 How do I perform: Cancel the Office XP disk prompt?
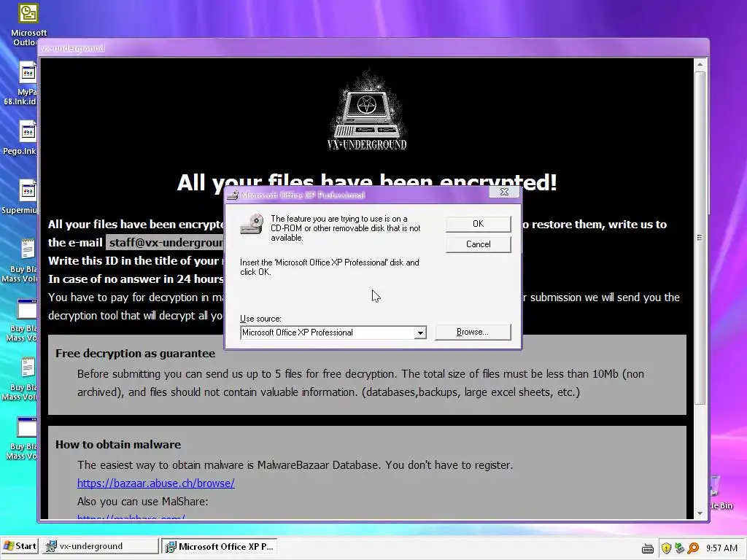[x=479, y=244]
